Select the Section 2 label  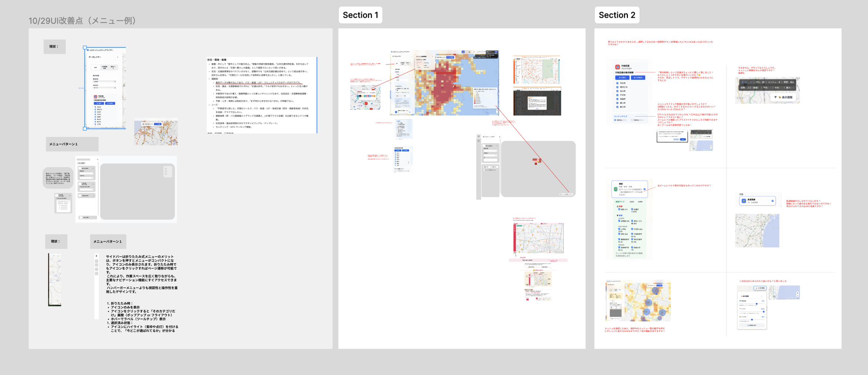(617, 15)
